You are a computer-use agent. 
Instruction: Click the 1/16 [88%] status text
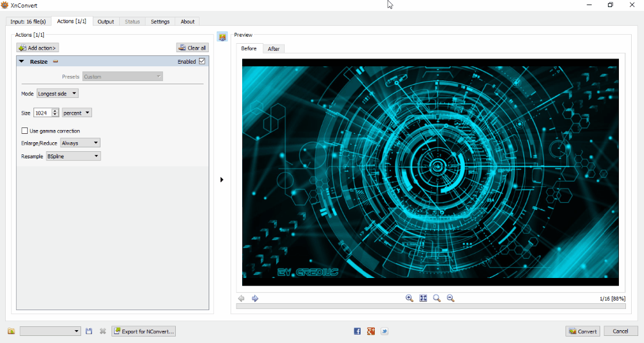[612, 299]
